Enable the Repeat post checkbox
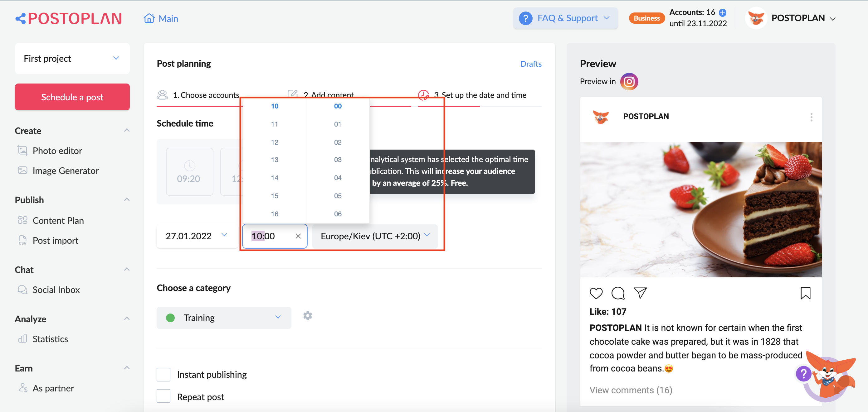Viewport: 868px width, 412px height. click(x=163, y=396)
